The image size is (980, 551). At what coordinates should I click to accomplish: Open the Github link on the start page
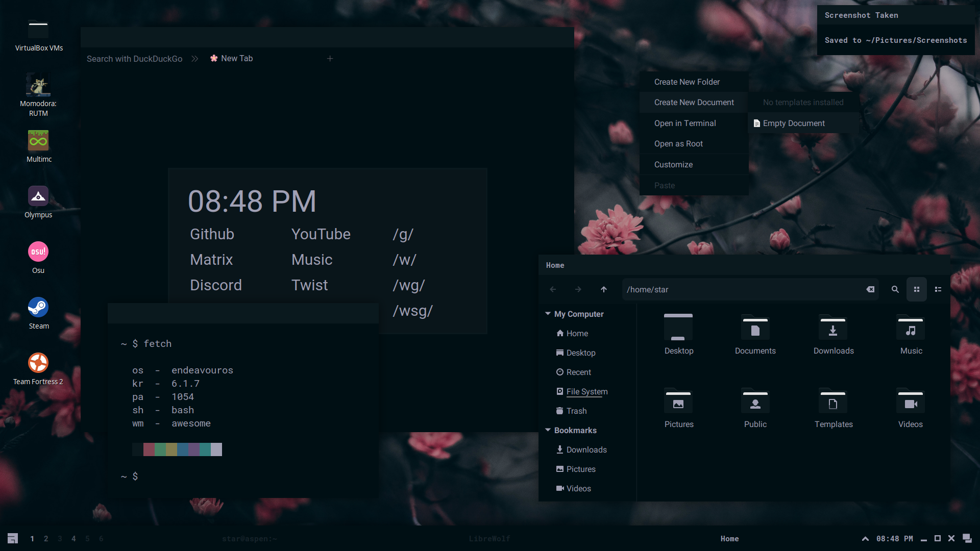[x=212, y=234]
